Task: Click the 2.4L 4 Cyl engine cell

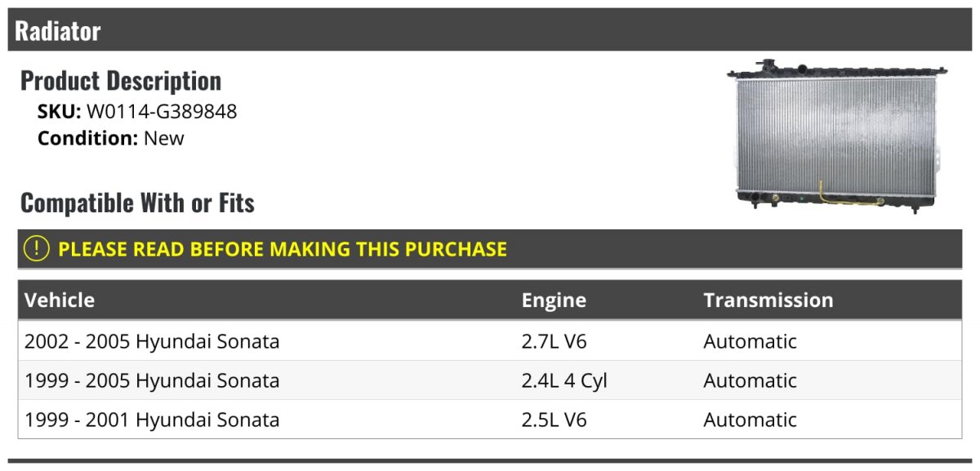Action: 564,380
